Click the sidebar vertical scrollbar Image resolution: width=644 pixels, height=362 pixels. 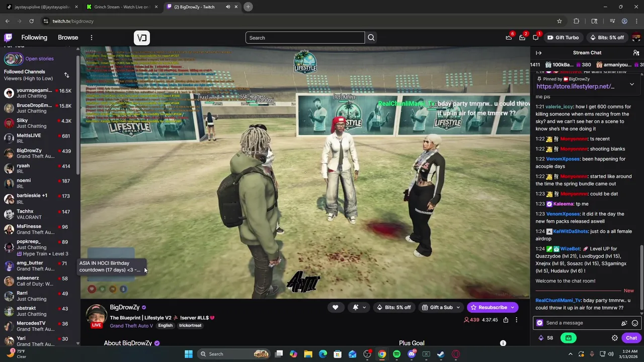click(78, 116)
